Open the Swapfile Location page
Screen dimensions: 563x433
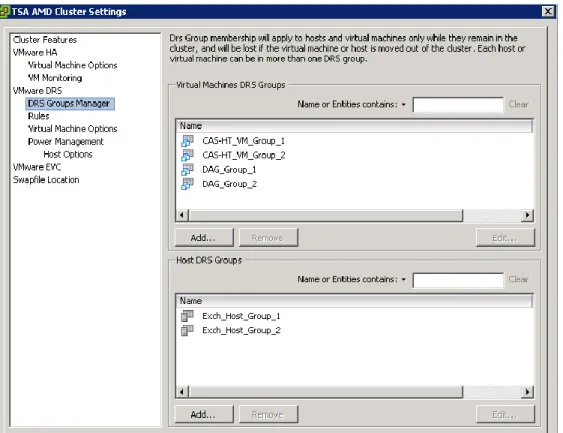[x=46, y=180]
